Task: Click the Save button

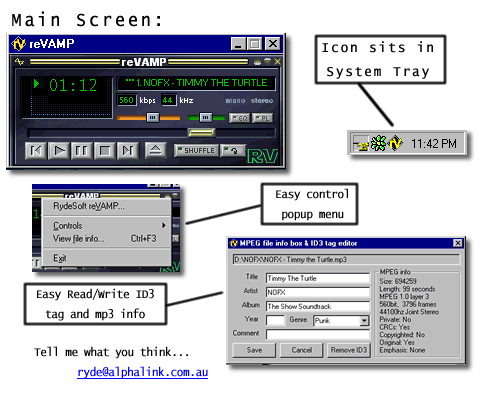Action: point(254,350)
